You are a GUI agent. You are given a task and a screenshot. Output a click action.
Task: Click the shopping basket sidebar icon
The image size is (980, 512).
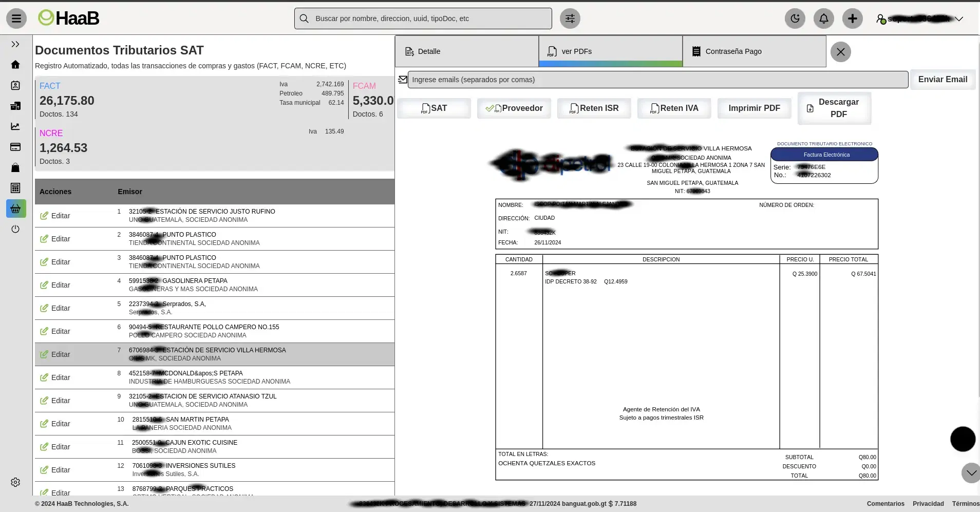16,208
